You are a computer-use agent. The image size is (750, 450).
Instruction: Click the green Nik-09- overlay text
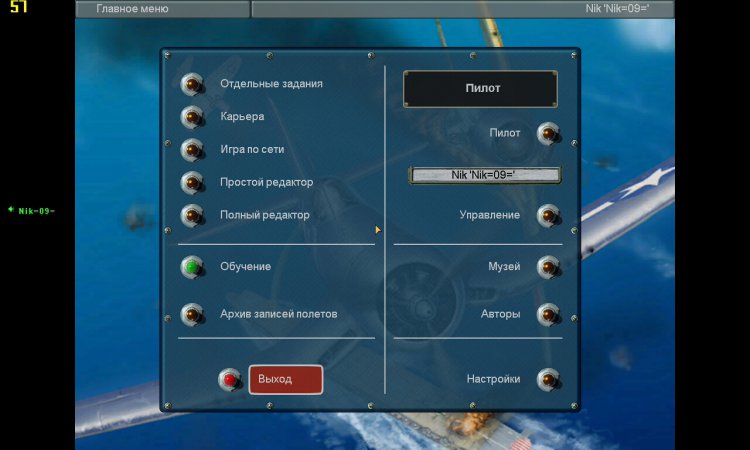[x=36, y=211]
